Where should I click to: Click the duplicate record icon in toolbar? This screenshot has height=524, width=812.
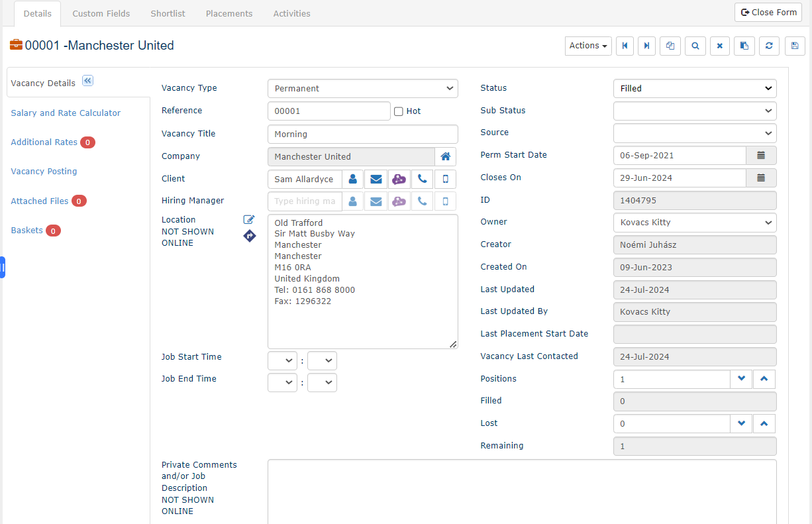click(x=670, y=46)
